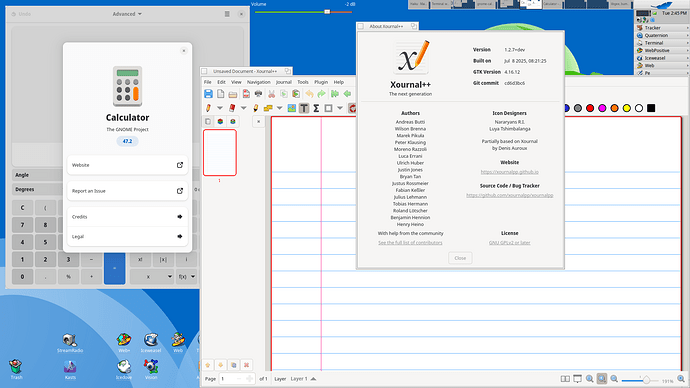Duplicate the page via sidebar copy icon
Screen dimensions: 690x388
(234, 365)
